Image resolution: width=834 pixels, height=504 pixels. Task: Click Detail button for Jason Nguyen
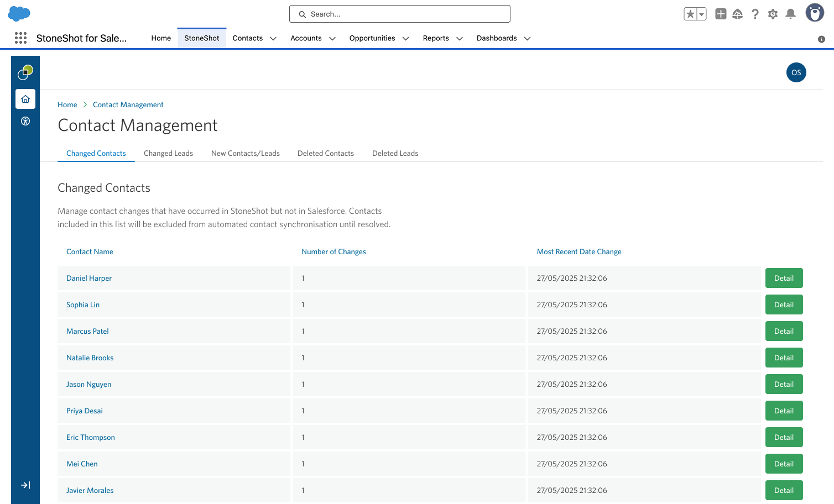(784, 384)
